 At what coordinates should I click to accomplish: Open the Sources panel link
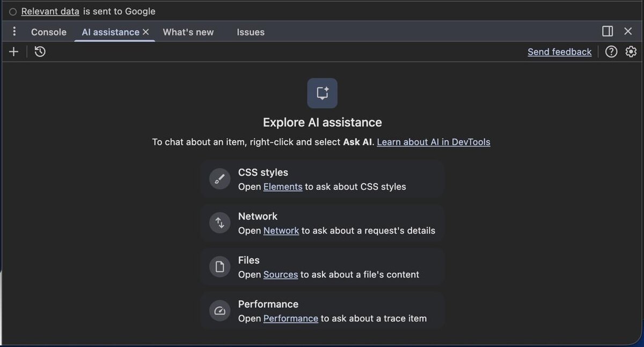[x=280, y=274]
